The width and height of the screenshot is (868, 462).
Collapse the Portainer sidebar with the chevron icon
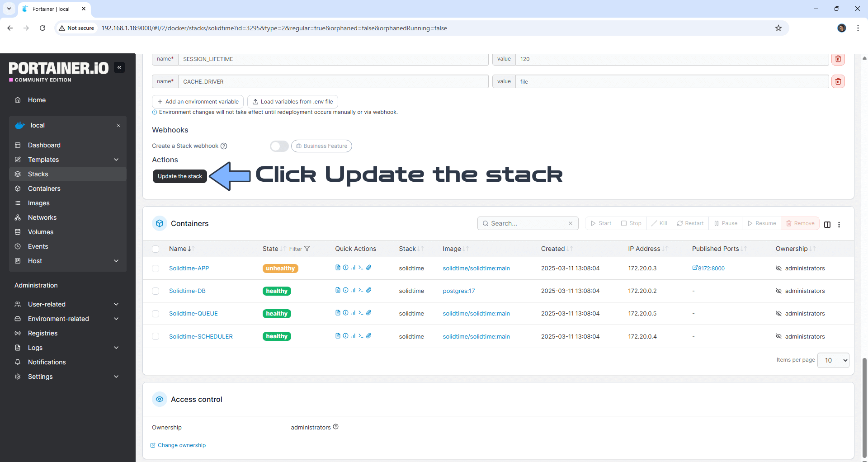click(x=119, y=67)
